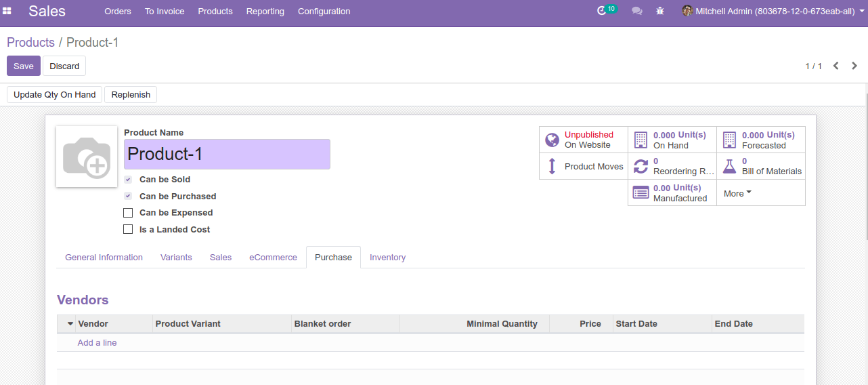868x385 pixels.
Task: Go back to Products breadcrumb
Action: click(30, 42)
